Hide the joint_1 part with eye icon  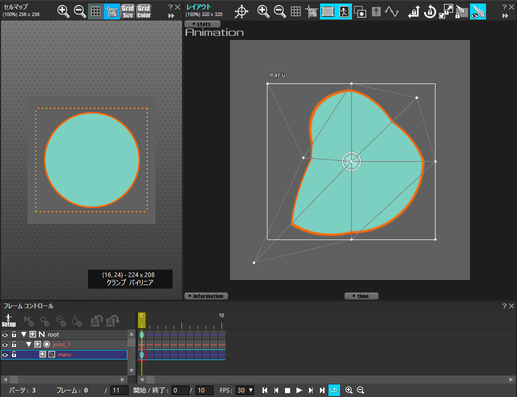pos(5,344)
